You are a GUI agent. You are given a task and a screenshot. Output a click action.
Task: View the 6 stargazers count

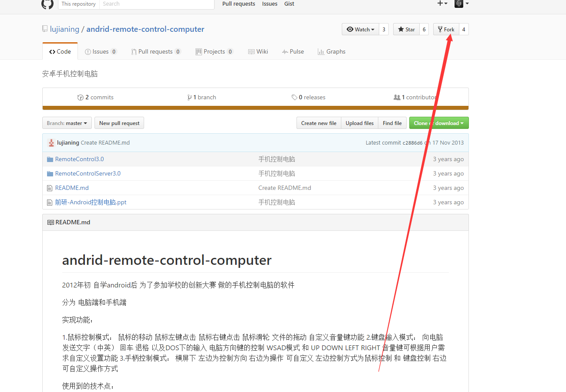point(424,29)
